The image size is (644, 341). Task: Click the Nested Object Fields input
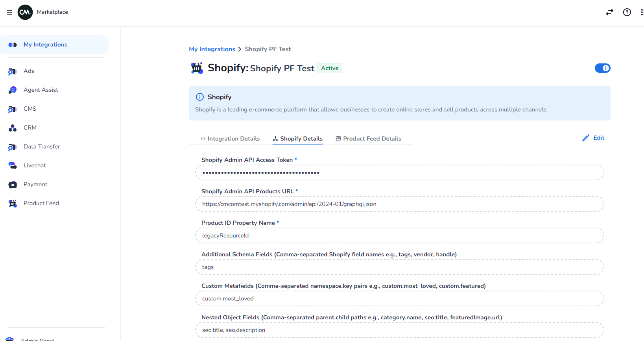400,330
